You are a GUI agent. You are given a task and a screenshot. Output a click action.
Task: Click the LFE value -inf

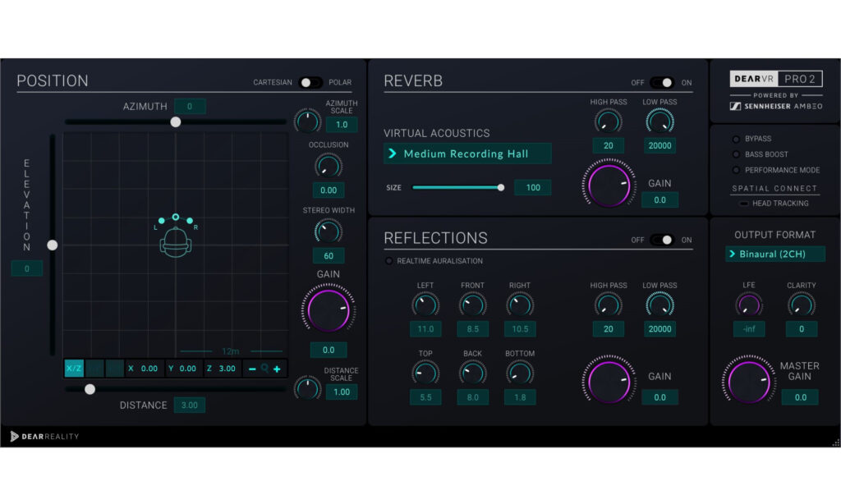click(x=749, y=328)
